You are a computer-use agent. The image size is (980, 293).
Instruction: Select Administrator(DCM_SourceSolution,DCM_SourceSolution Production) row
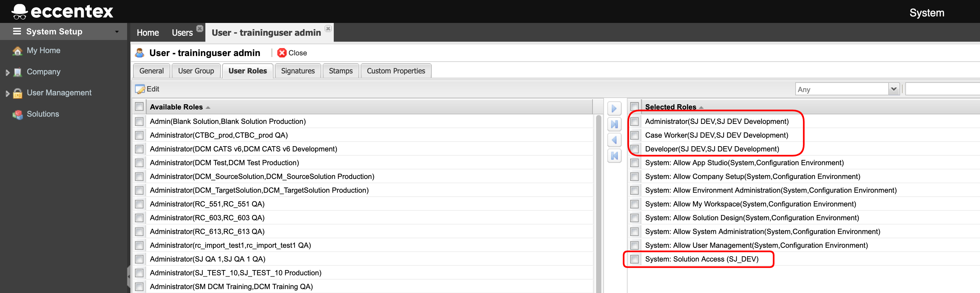pos(363,177)
